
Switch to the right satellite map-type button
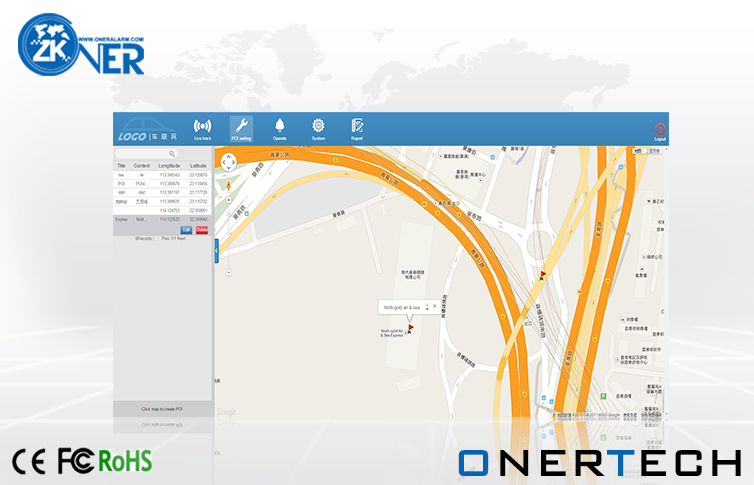click(x=653, y=151)
